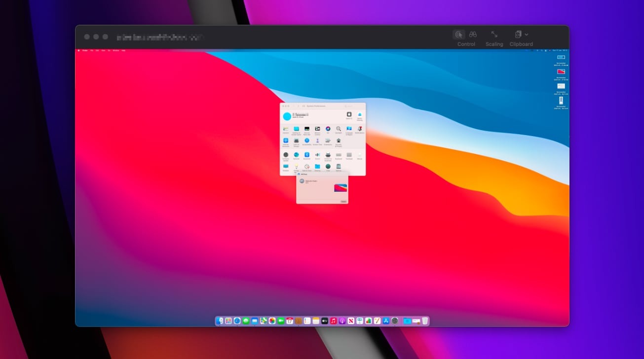
Task: Click the Clipboard icon in the toolbar
Action: 518,35
